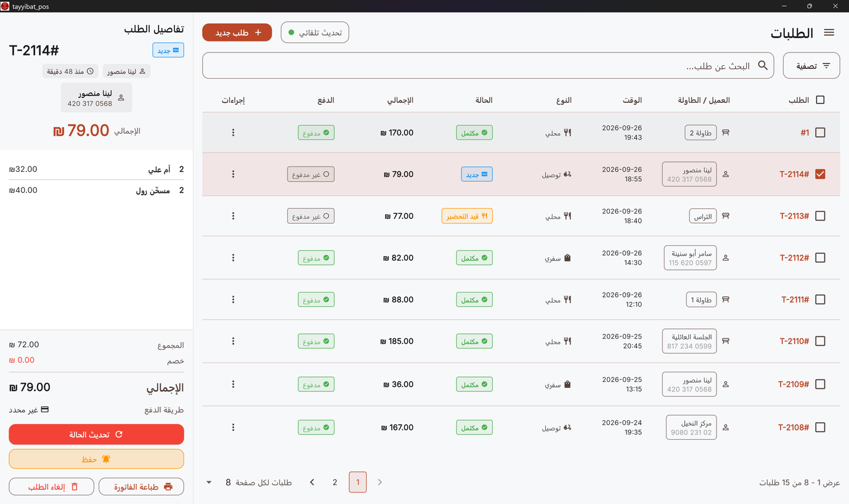Toggle the select-all orders checkbox in header
The image size is (849, 504).
[x=820, y=100]
